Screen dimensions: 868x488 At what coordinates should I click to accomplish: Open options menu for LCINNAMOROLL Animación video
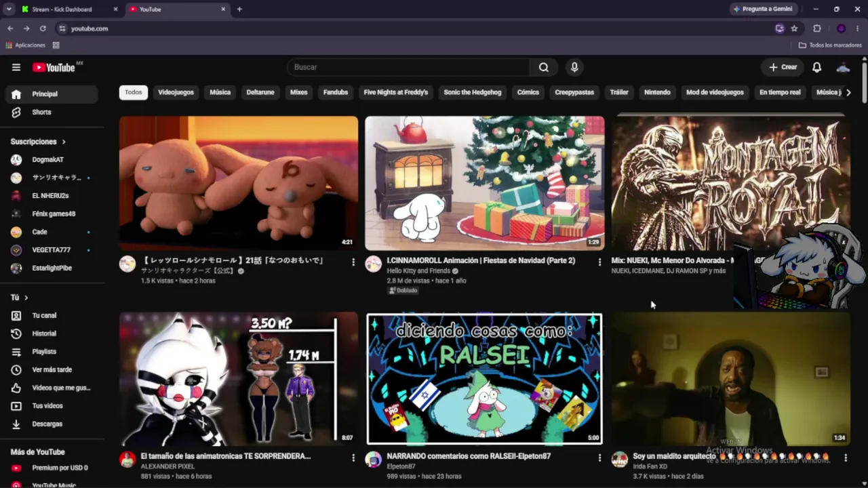click(599, 262)
